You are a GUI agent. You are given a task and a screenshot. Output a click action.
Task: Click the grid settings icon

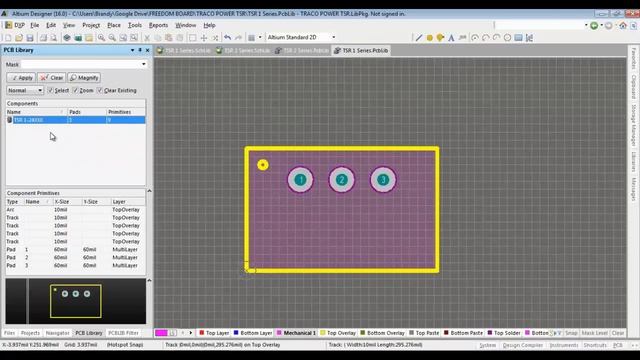coord(251,38)
